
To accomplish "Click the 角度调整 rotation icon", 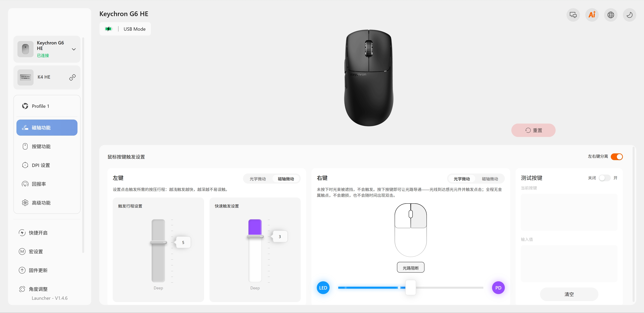I will pos(22,289).
